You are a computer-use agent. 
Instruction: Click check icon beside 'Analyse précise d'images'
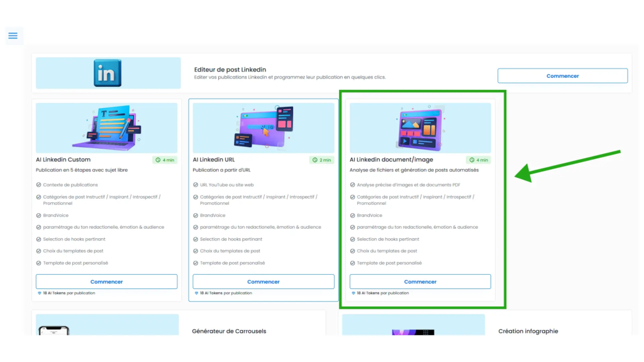click(352, 185)
